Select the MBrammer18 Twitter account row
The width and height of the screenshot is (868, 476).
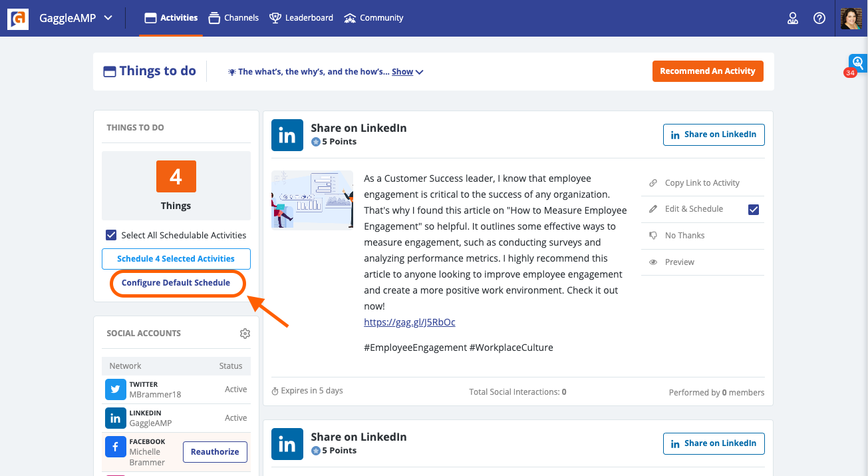[176, 389]
